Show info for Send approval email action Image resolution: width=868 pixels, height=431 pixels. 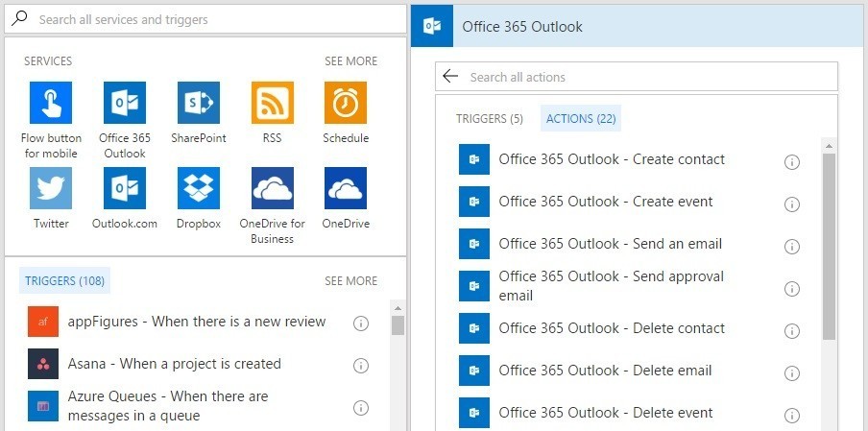[x=792, y=288]
